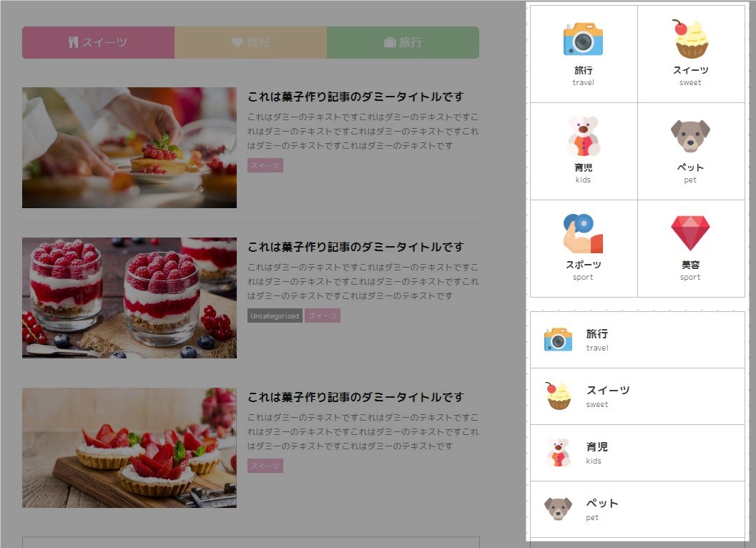The height and width of the screenshot is (548, 756).
Task: Switch to the beige 育児 tab
Action: tap(251, 42)
